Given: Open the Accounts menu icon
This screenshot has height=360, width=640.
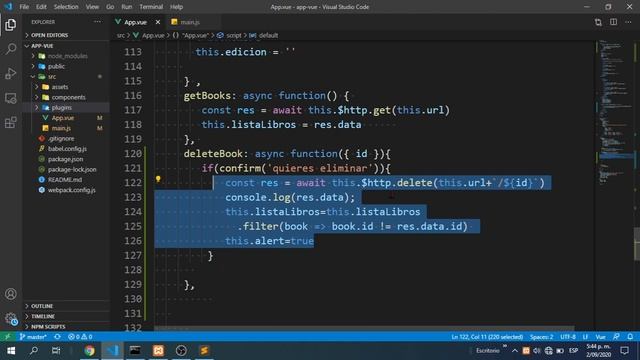Looking at the screenshot, I should click(11, 294).
